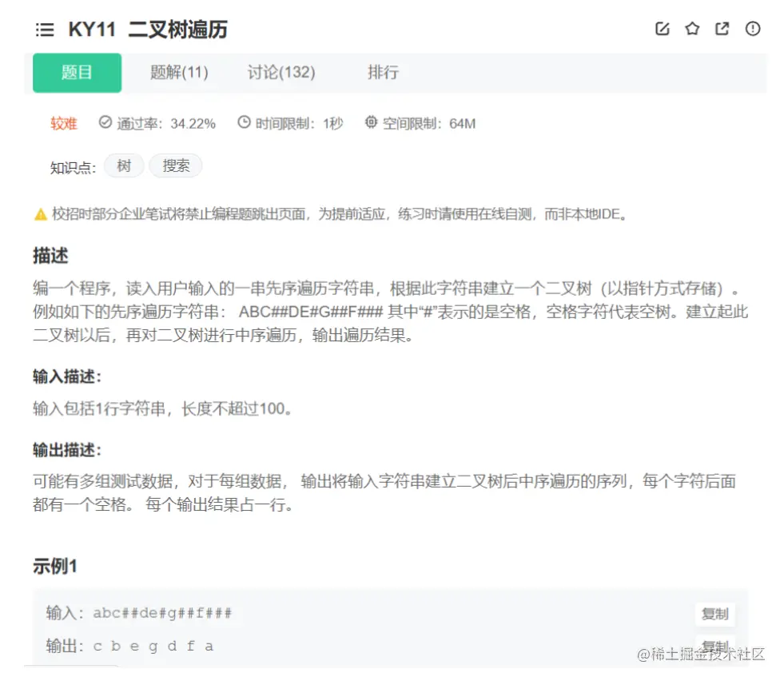
Task: Click the 描述 heading
Action: 50,256
